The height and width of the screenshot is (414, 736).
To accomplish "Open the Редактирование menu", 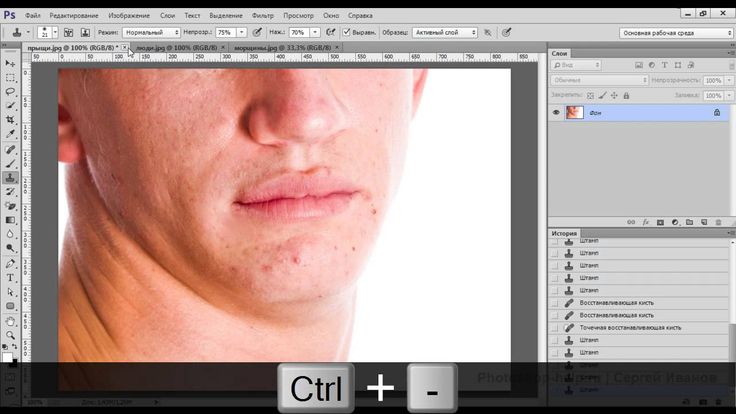I will pyautogui.click(x=74, y=15).
